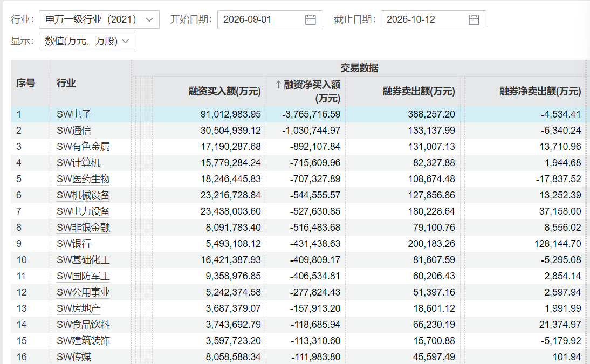Open the SW国防军工 industry link

(x=83, y=276)
